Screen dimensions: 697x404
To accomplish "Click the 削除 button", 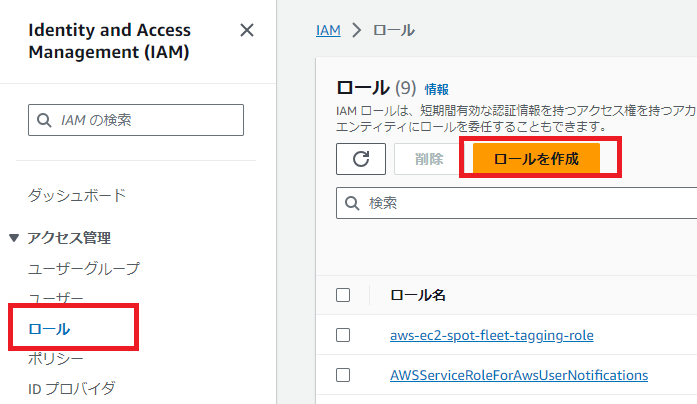I will (429, 159).
